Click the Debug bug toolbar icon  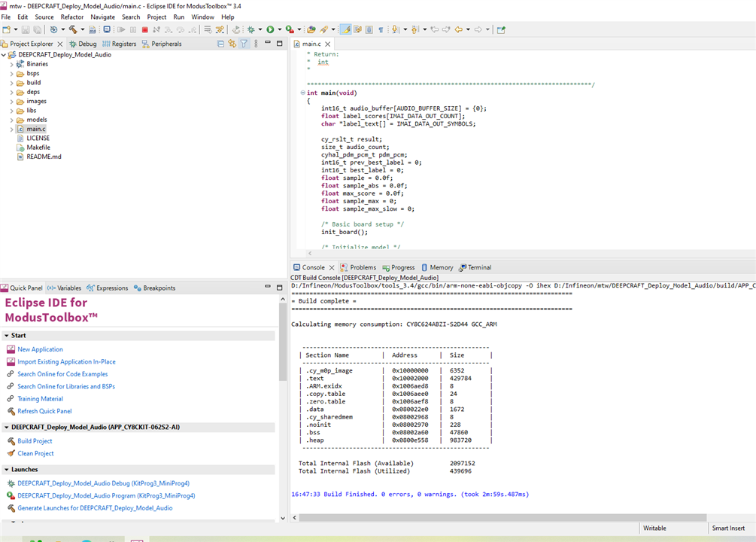(x=251, y=29)
